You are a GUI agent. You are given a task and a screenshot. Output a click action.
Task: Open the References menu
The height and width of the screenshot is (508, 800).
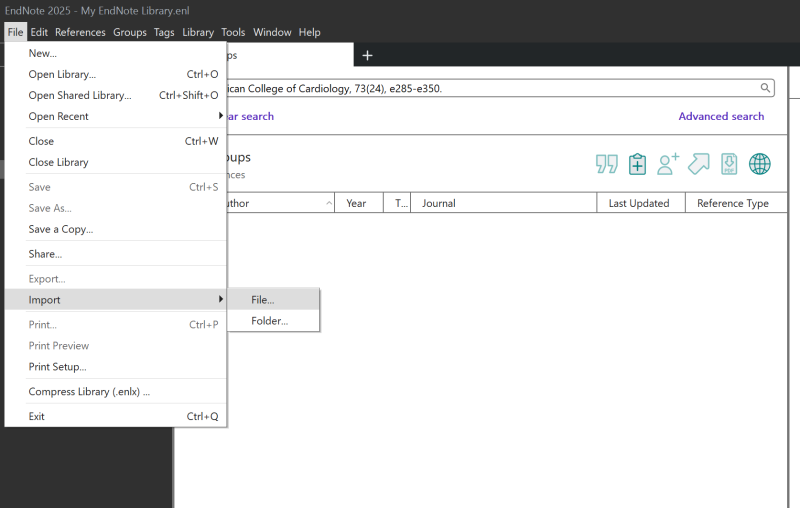(80, 32)
